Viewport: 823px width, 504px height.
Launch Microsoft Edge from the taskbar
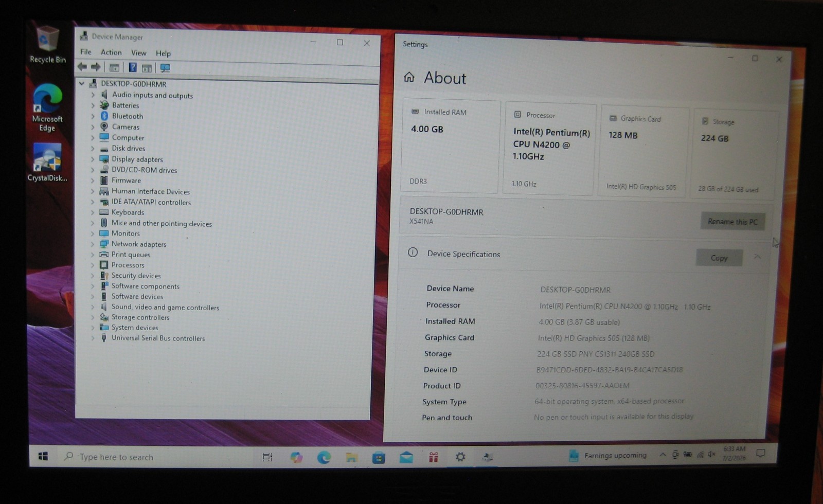(324, 457)
